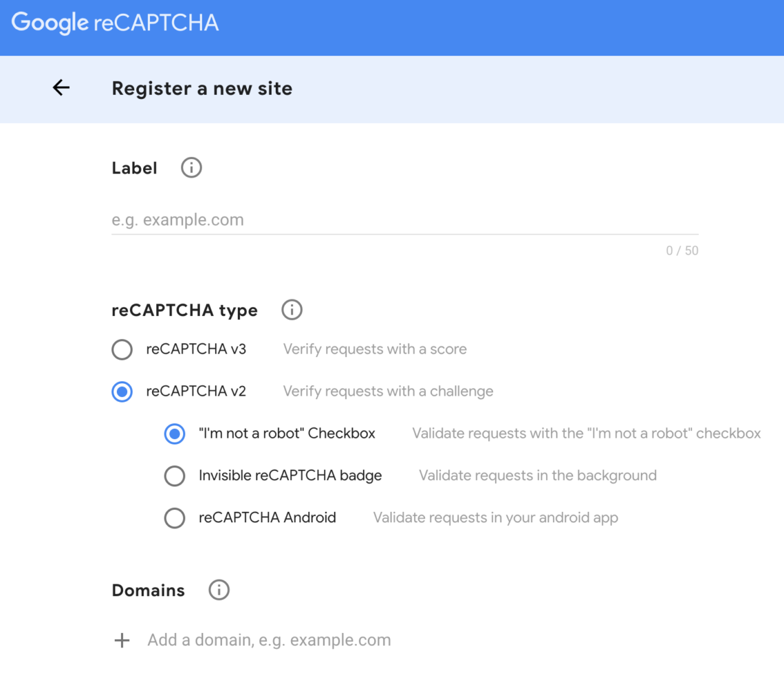This screenshot has width=784, height=673.
Task: Choose the "I'm not a robot" Checkbox option
Action: pos(174,434)
